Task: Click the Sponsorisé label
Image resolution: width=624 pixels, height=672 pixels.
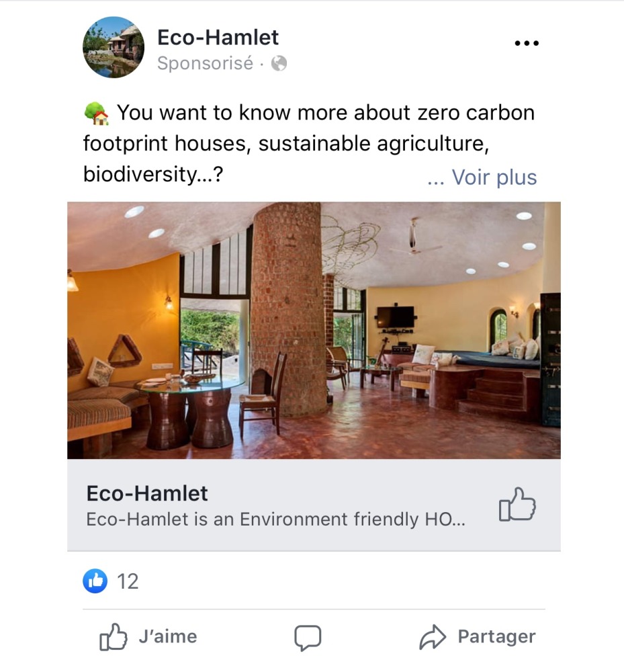Action: 205,64
